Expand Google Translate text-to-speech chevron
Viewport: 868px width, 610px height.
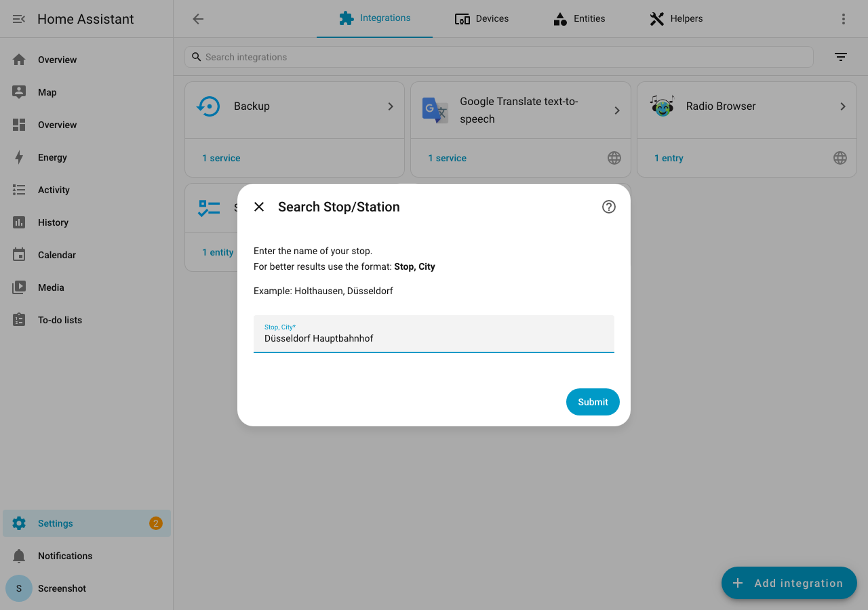coord(617,110)
